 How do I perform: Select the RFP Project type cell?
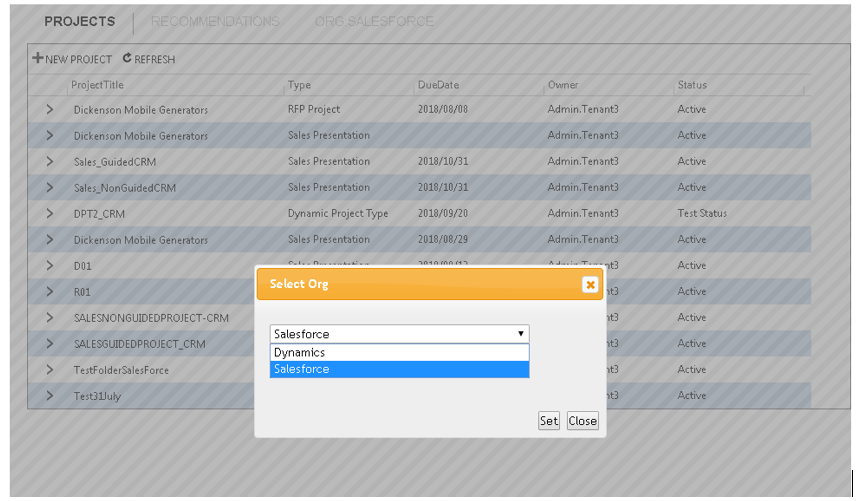tap(314, 109)
